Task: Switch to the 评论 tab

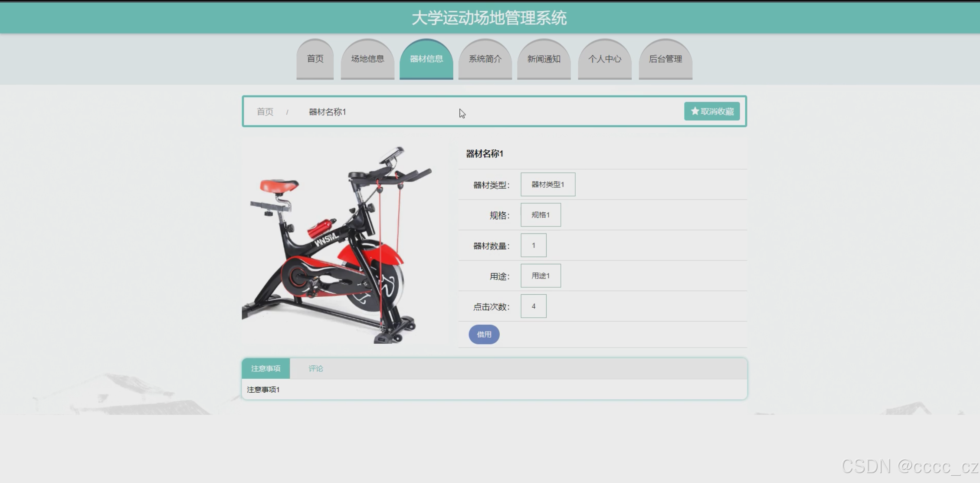Action: pyautogui.click(x=315, y=368)
